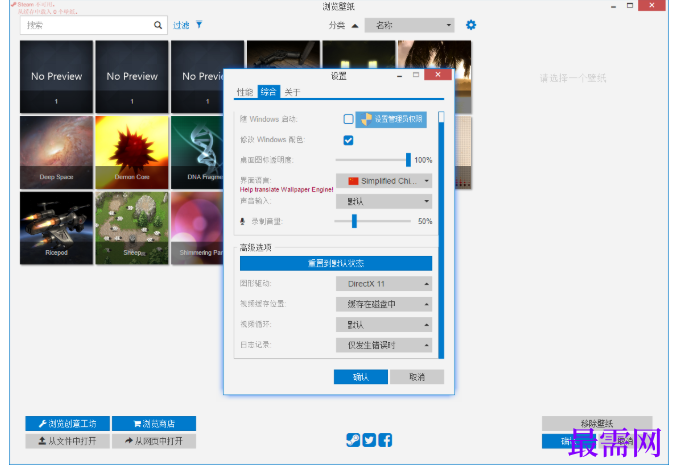This screenshot has height=474, width=680.
Task: Switch to the 关于 about tab
Action: 292,92
